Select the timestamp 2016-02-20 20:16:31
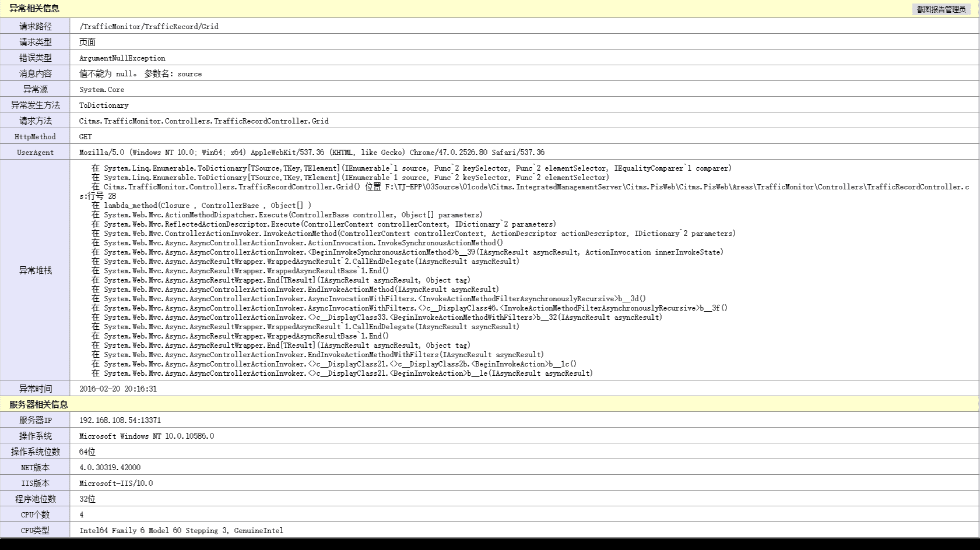 118,389
